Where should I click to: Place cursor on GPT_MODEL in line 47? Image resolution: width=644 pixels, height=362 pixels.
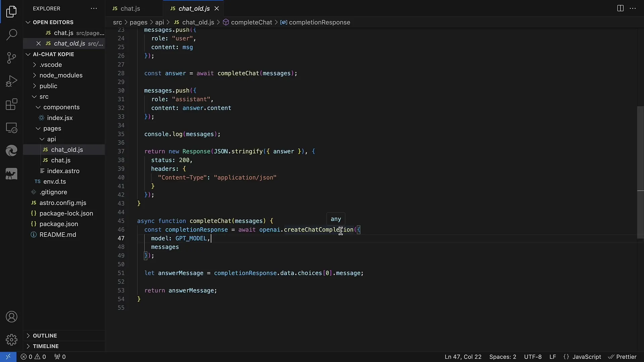191,238
